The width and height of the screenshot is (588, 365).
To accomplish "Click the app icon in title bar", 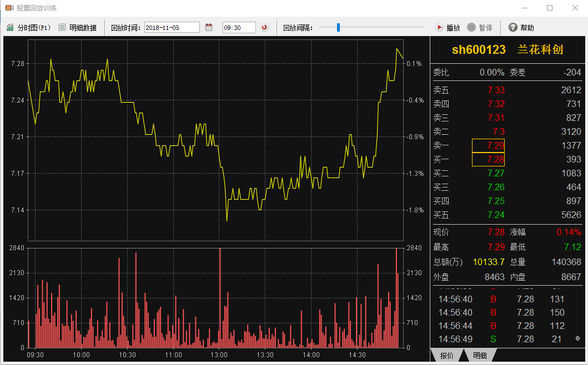I will pyautogui.click(x=9, y=8).
